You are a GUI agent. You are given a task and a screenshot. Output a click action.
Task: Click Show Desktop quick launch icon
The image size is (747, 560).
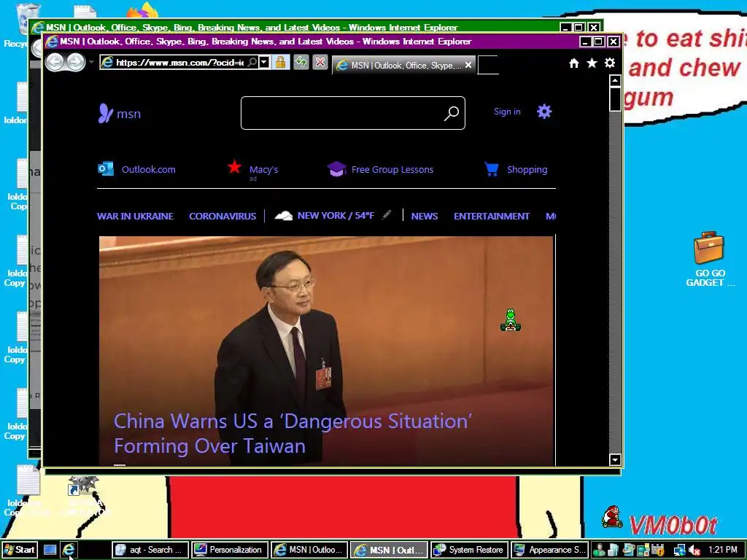(50, 550)
